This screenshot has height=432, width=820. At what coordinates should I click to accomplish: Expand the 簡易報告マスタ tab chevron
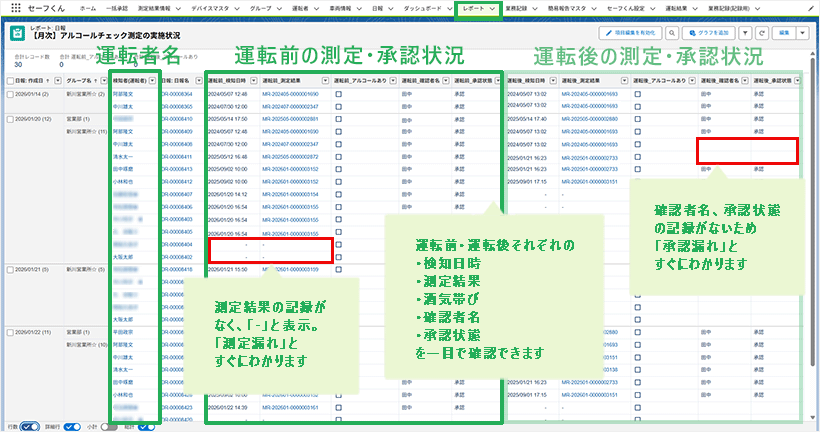pos(594,8)
